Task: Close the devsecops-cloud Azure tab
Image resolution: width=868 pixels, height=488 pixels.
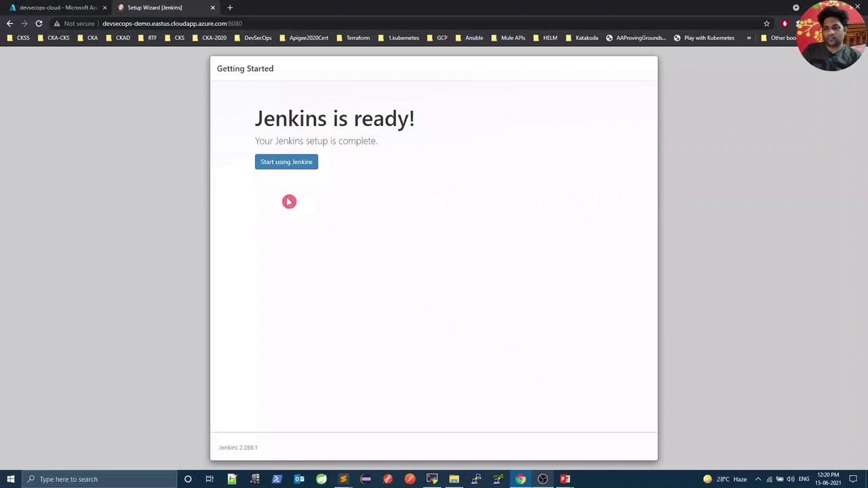Action: [104, 7]
